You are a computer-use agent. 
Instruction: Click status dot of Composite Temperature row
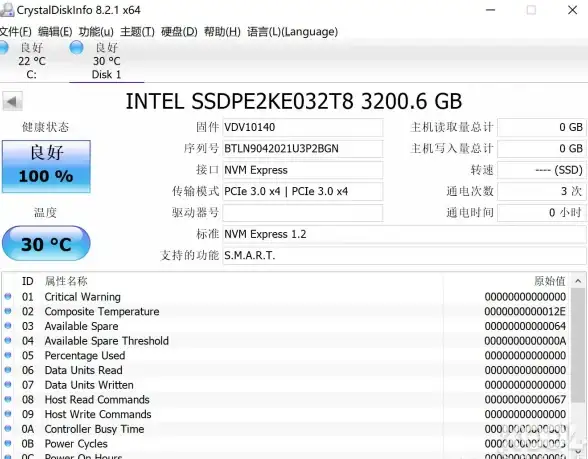(8, 311)
